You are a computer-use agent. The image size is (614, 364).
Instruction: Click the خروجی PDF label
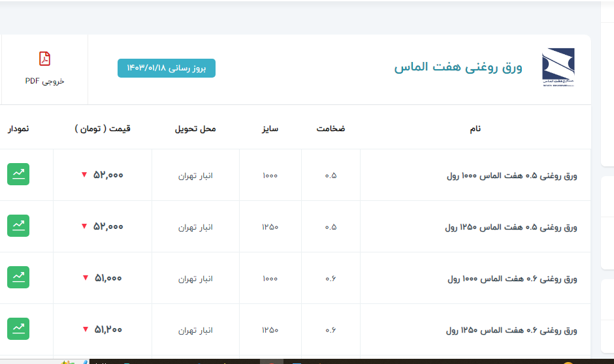coord(44,82)
